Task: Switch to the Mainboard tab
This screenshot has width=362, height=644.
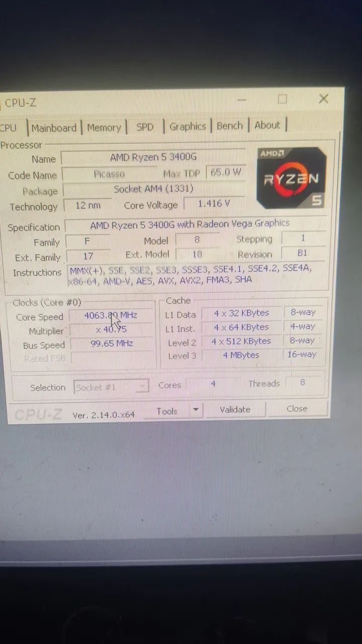Action: click(53, 128)
